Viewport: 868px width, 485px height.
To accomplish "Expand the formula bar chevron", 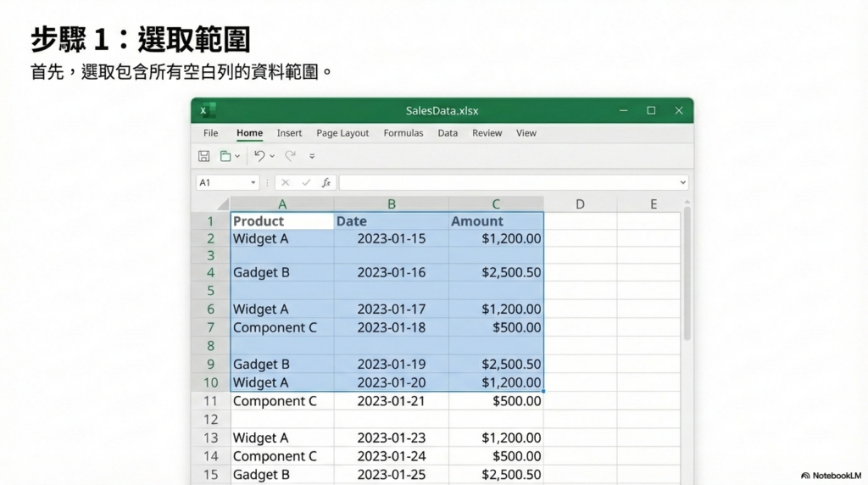I will coord(682,182).
